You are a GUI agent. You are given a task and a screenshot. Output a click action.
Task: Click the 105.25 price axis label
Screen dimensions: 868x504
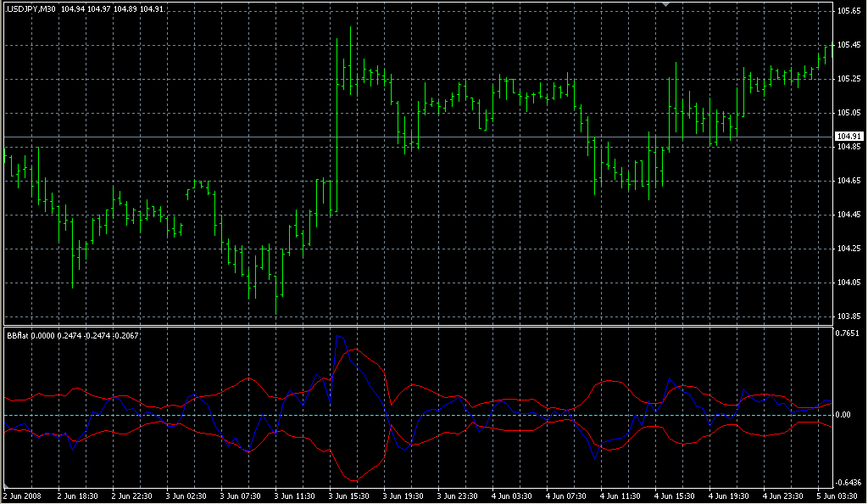(x=848, y=79)
